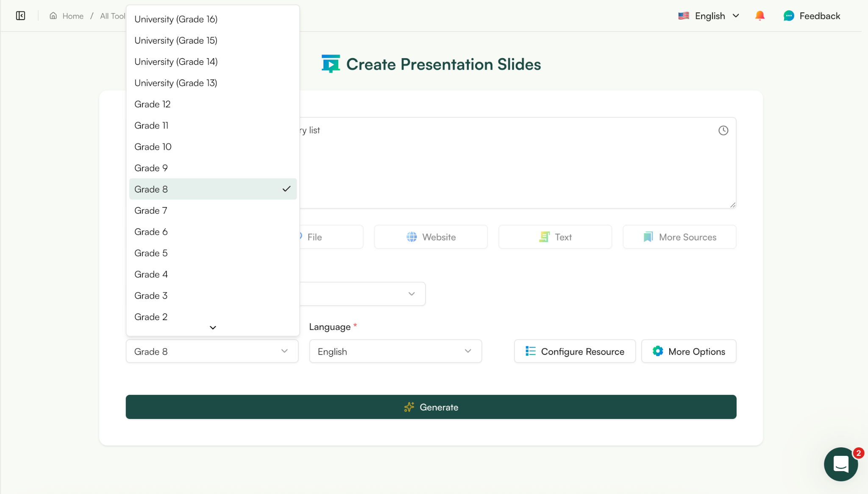
Task: Open the Intercom support chat widget
Action: (840, 464)
